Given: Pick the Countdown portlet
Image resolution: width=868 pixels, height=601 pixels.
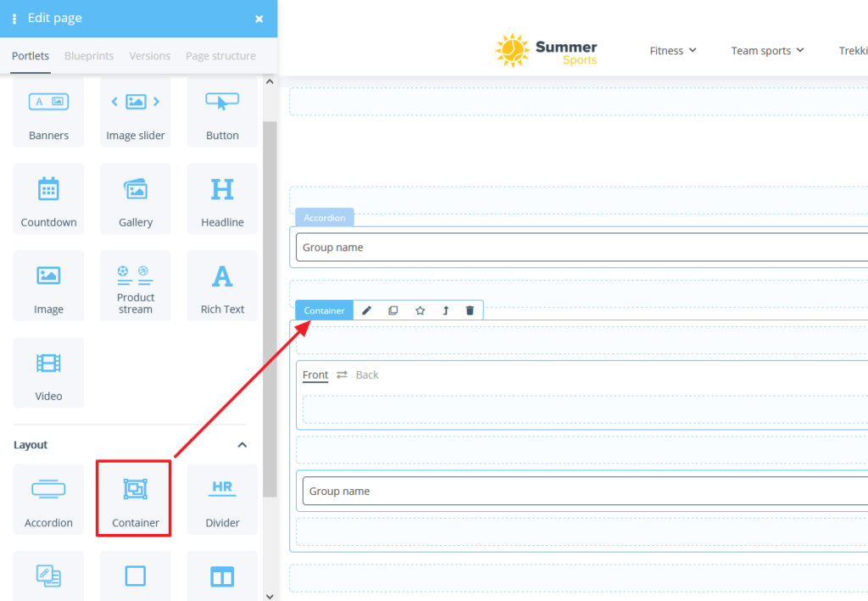Looking at the screenshot, I should (x=48, y=200).
